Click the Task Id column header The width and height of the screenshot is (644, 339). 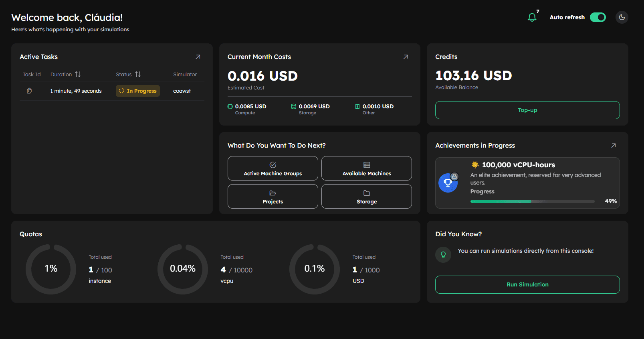coord(32,74)
